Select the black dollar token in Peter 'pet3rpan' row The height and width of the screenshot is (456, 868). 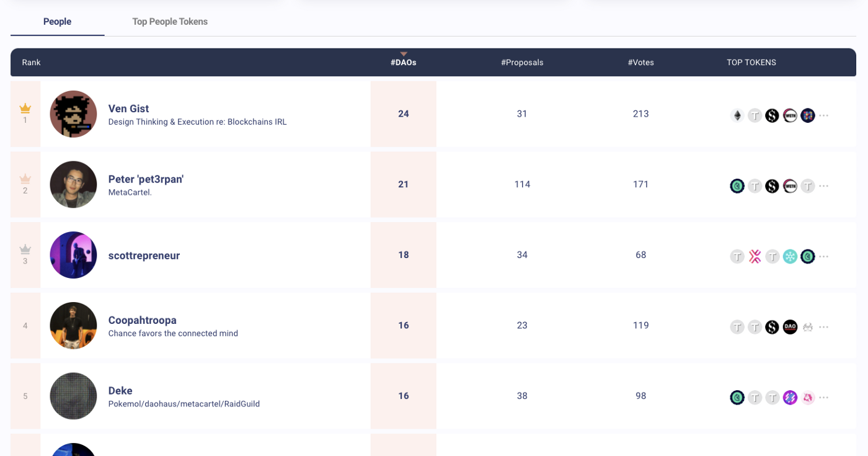pos(772,186)
